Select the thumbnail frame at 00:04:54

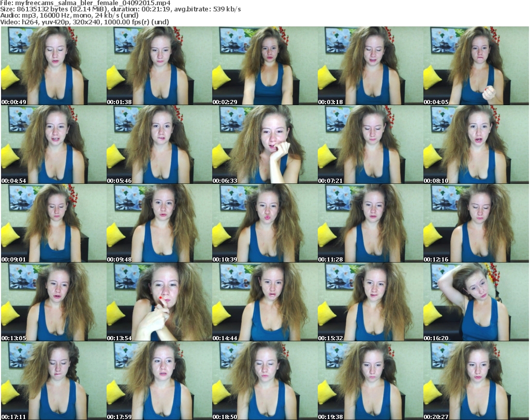(x=53, y=144)
